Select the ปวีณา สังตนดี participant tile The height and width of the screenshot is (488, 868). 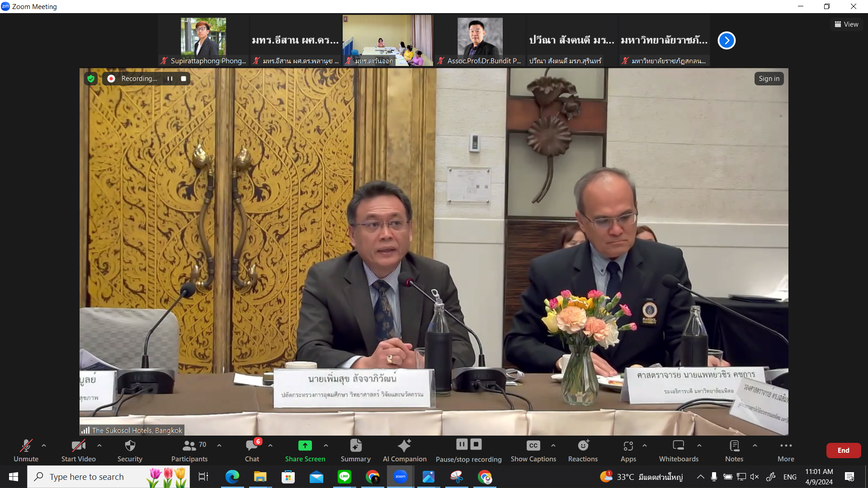[x=572, y=41]
